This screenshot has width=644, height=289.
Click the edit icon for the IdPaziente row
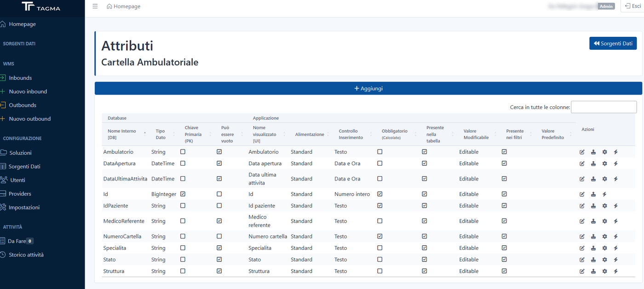tap(582, 206)
